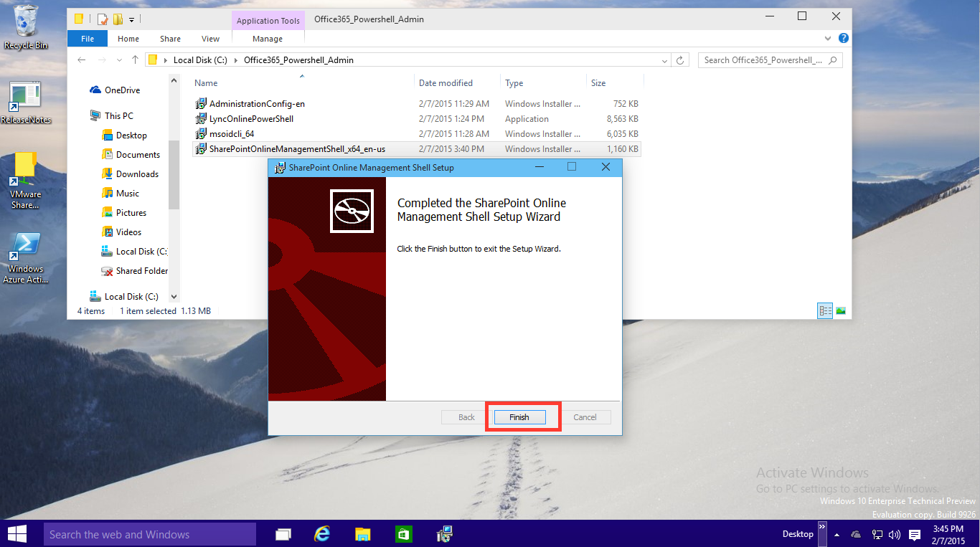The image size is (980, 547).
Task: Switch to details view layout icon
Action: [x=825, y=311]
